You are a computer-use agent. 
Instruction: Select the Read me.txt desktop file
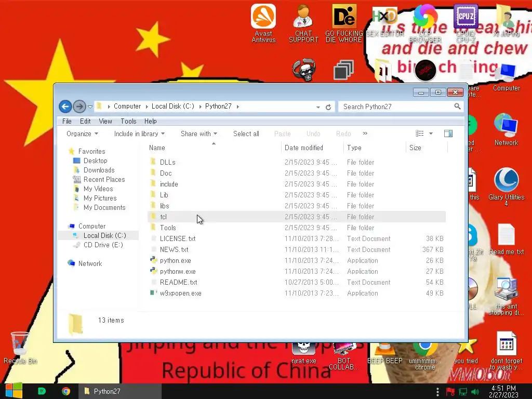[x=506, y=239]
